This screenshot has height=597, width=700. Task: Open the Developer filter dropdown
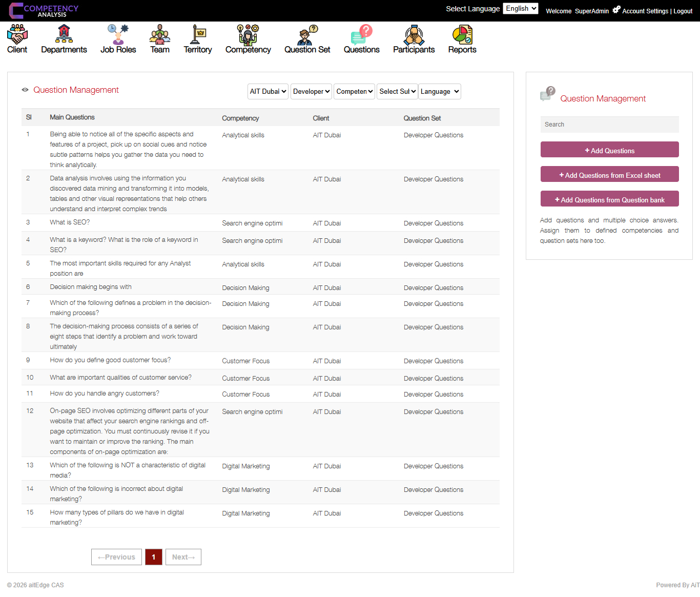coord(311,91)
